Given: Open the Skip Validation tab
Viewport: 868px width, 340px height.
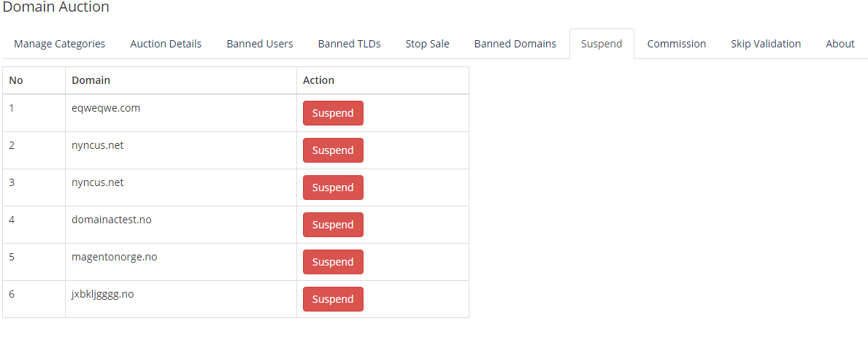Looking at the screenshot, I should tap(766, 44).
